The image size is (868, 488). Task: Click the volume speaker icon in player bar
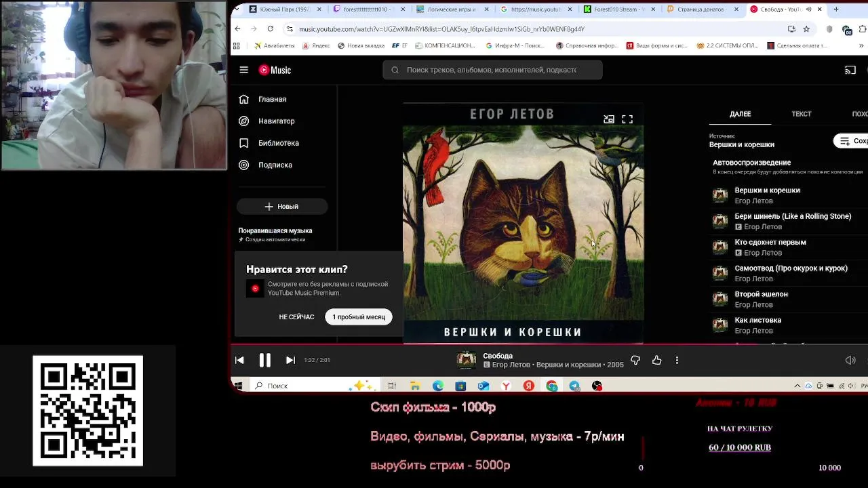point(850,361)
